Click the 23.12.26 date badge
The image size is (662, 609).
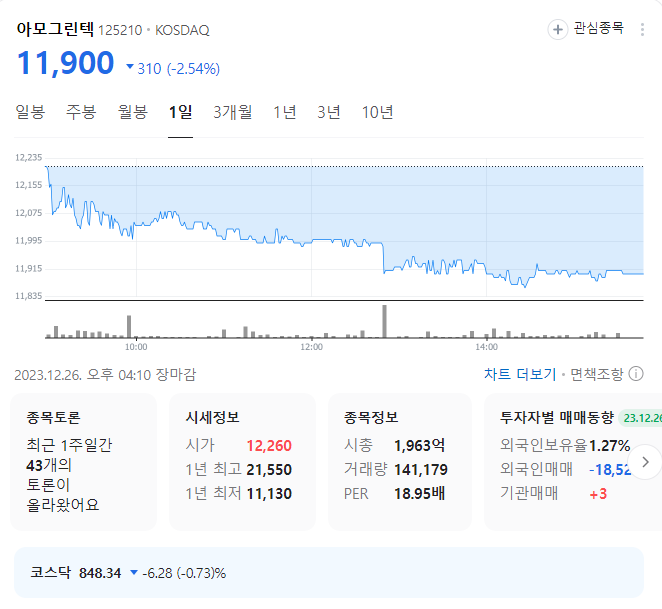(640, 418)
